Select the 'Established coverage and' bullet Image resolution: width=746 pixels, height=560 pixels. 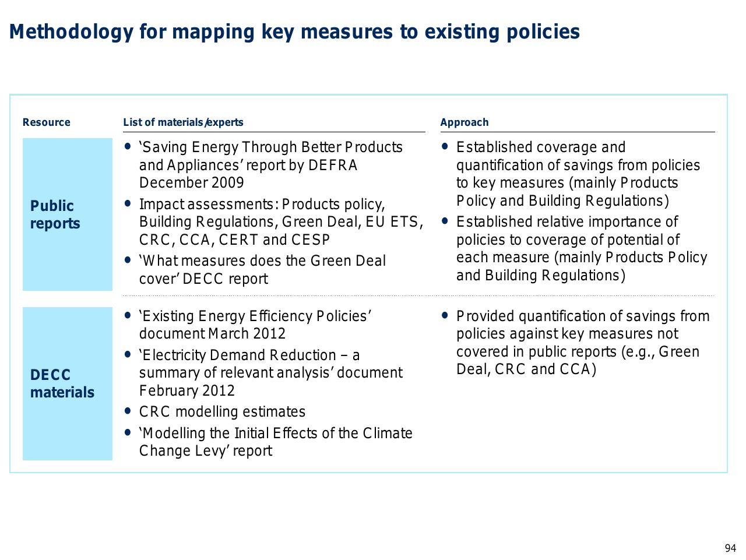[x=571, y=174]
